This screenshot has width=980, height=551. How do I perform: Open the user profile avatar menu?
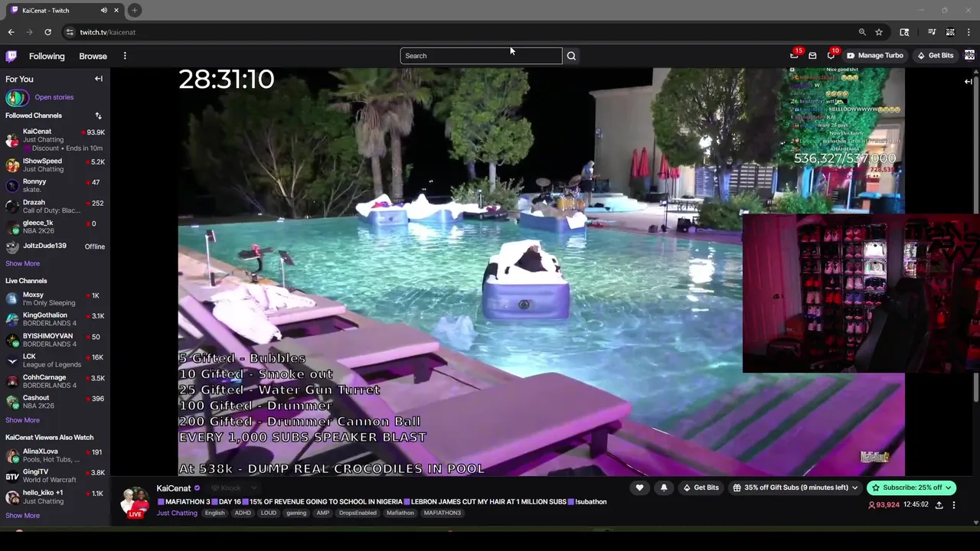pyautogui.click(x=969, y=56)
